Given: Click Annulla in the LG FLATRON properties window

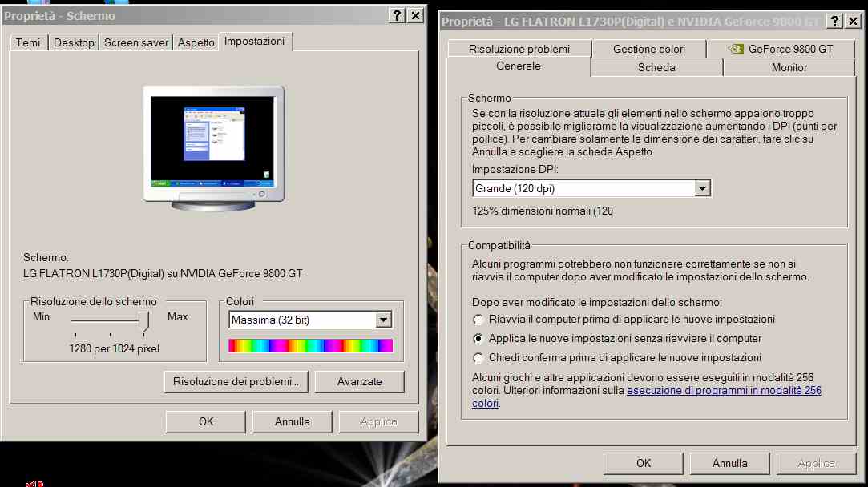Looking at the screenshot, I should pyautogui.click(x=729, y=463).
